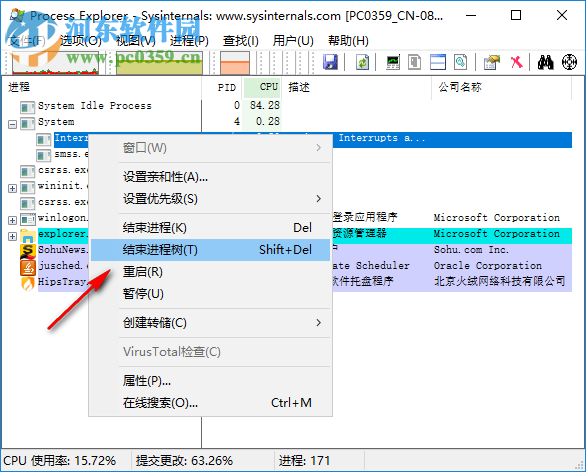Choose 在线搜索(O)... from context menu
Viewport: 586px width, 472px height.
coord(210,402)
